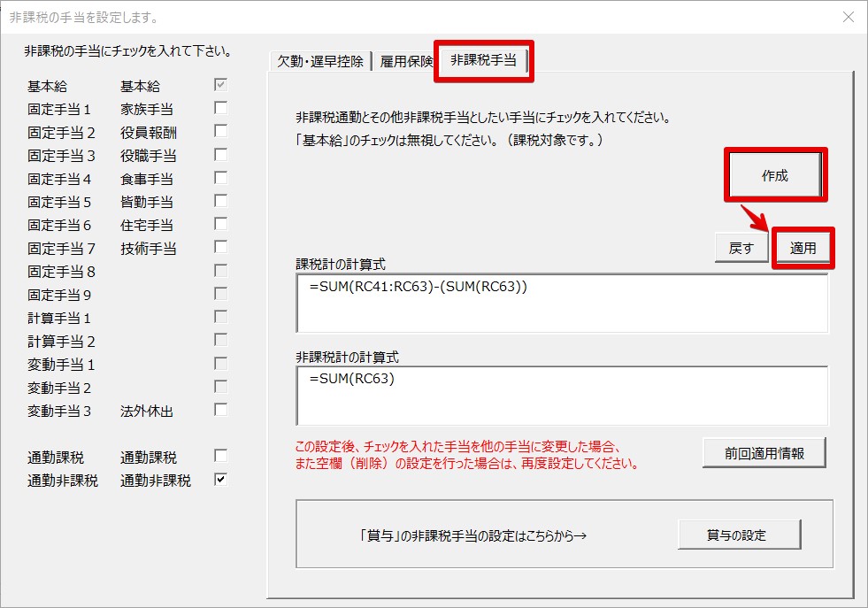868x608 pixels.
Task: Open 賞与の設定 settings
Action: coord(740,535)
